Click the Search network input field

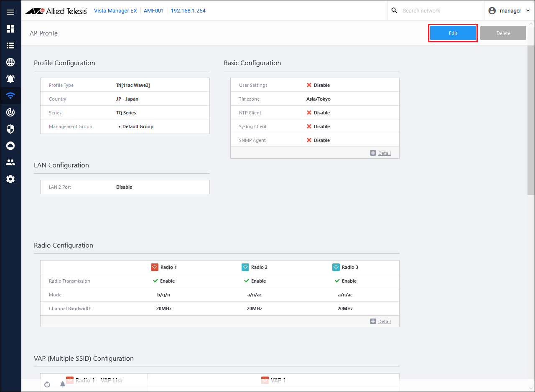(x=439, y=11)
